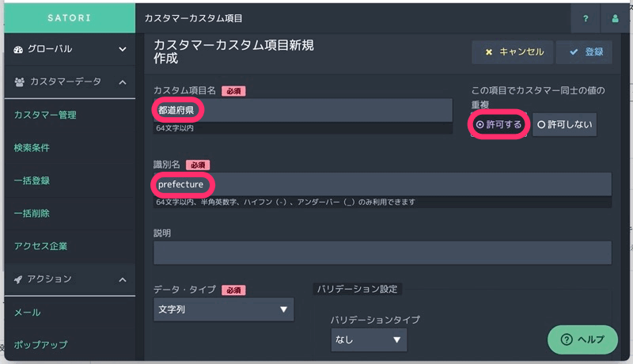Select the 許可する radio option
The width and height of the screenshot is (633, 364).
click(x=499, y=124)
